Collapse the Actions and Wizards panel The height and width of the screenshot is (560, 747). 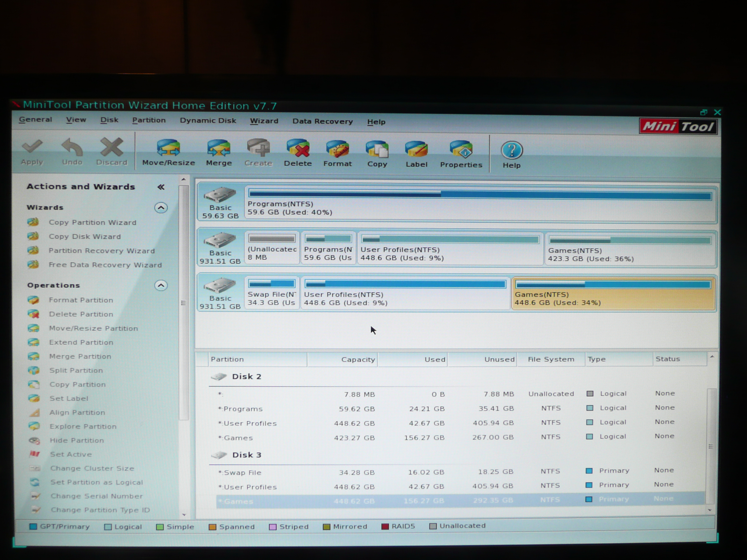point(161,187)
